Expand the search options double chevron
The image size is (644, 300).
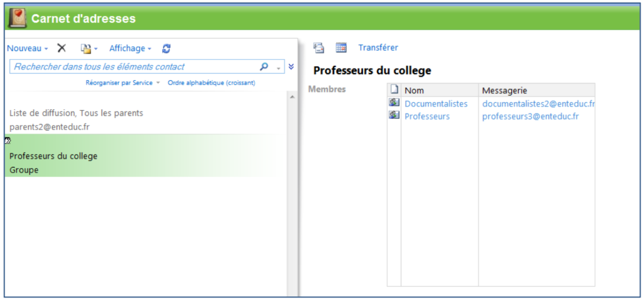[291, 67]
